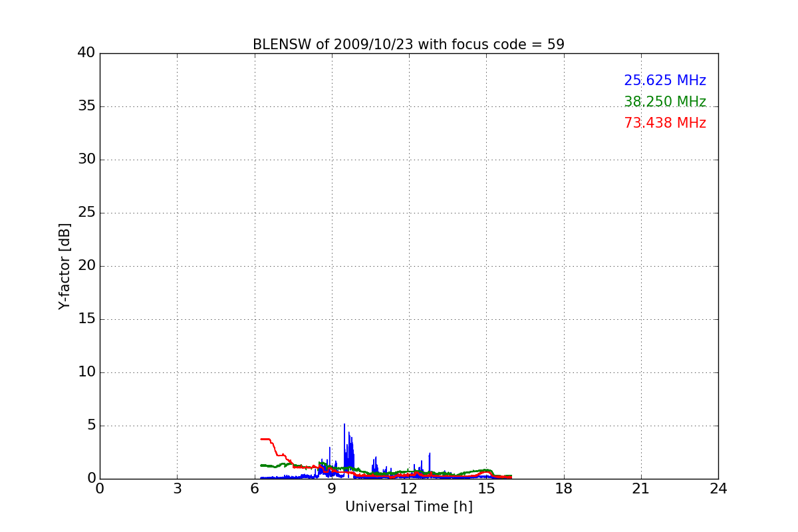Click x-axis tick label 18
The height and width of the screenshot is (532, 798).
point(564,489)
